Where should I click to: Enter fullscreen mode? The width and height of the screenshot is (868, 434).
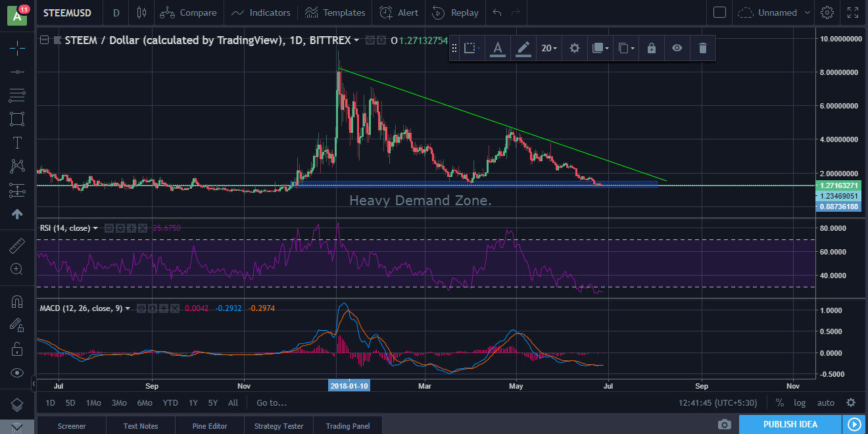pyautogui.click(x=853, y=12)
